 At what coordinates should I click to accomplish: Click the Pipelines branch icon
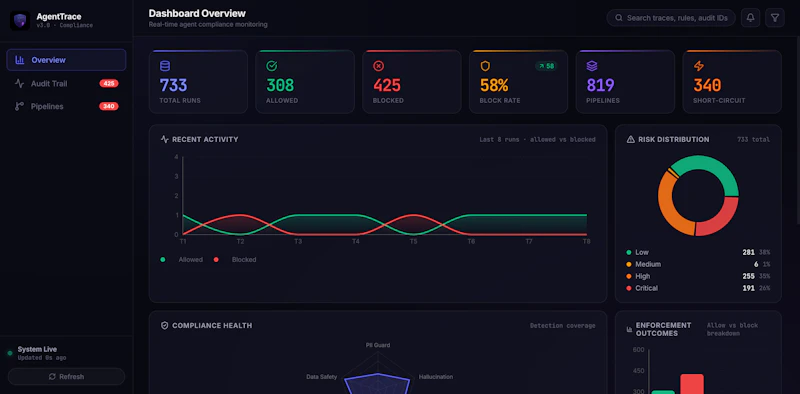pos(19,106)
